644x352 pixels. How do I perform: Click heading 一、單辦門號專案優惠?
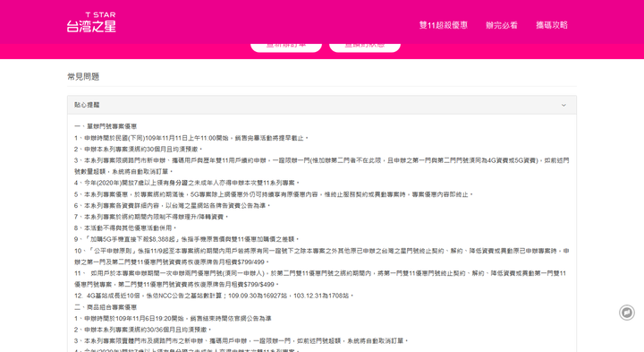(x=106, y=126)
